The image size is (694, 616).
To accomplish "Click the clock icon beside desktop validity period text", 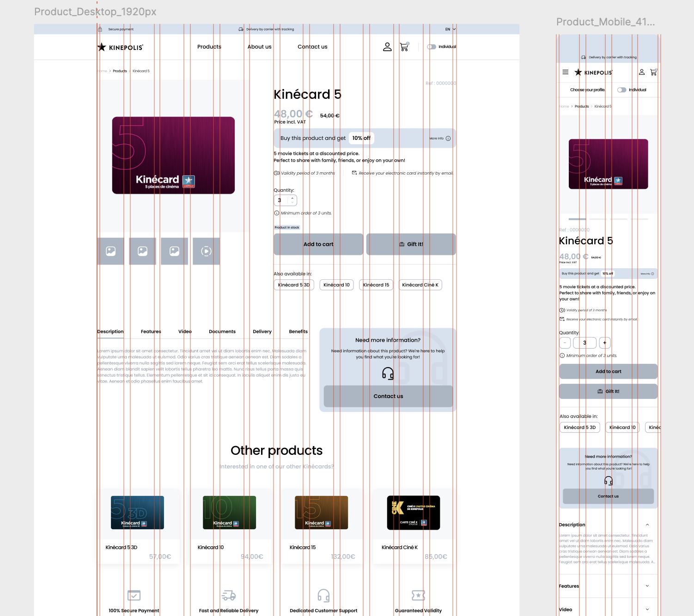I will point(277,173).
